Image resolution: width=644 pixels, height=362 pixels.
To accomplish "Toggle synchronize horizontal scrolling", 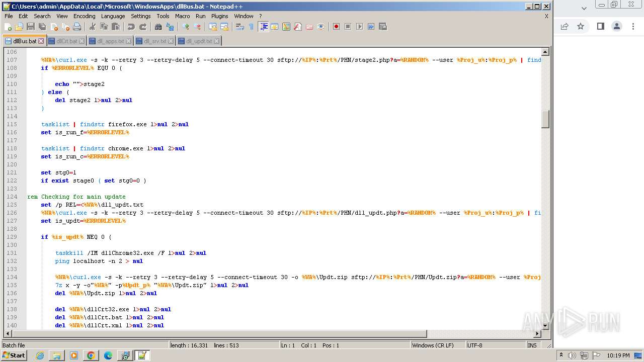I will point(224,27).
